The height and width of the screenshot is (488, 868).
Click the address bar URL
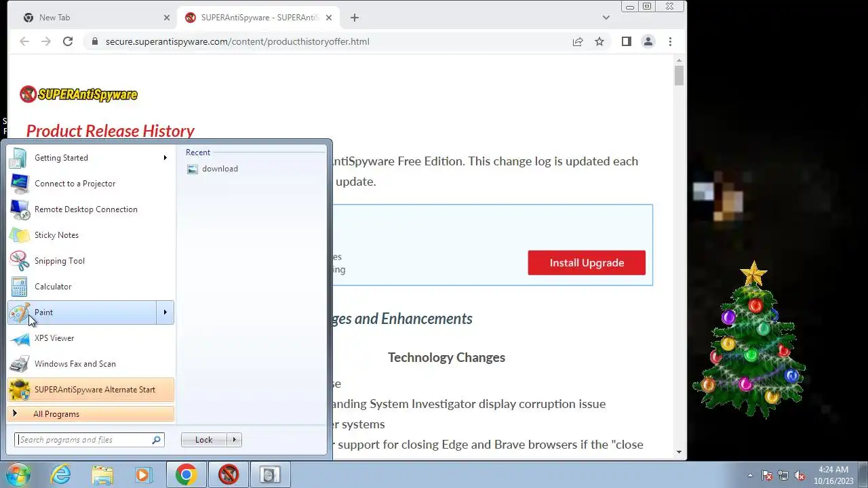(237, 41)
